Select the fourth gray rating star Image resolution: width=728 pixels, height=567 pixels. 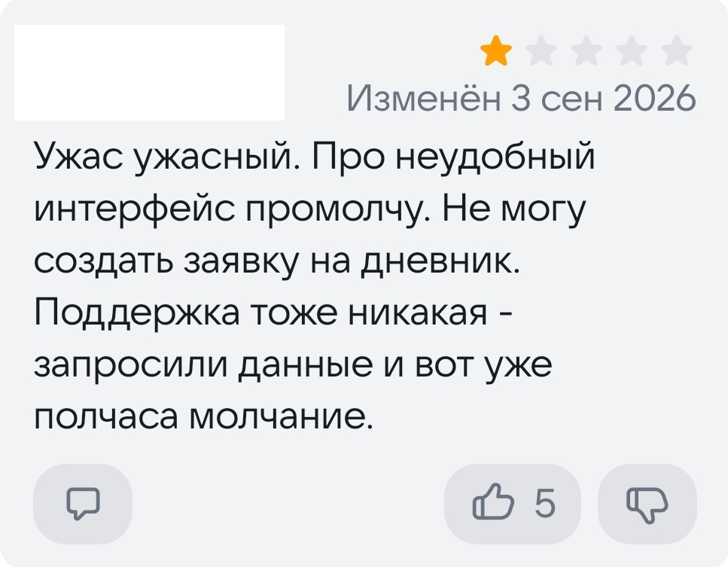631,51
